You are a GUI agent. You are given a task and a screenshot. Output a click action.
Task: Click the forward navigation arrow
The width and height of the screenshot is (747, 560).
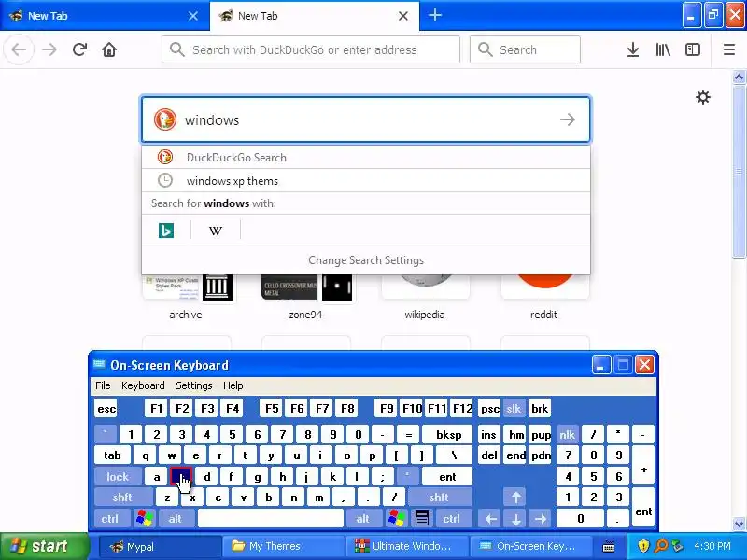(x=49, y=49)
